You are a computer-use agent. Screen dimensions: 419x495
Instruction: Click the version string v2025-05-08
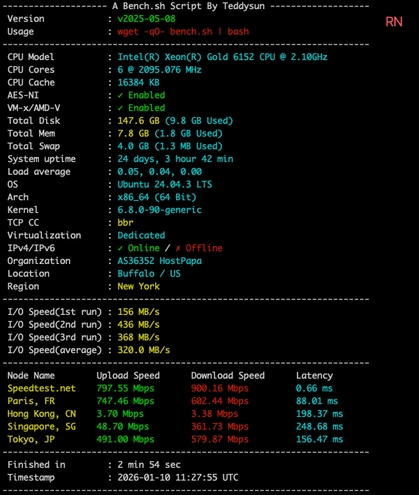(146, 19)
